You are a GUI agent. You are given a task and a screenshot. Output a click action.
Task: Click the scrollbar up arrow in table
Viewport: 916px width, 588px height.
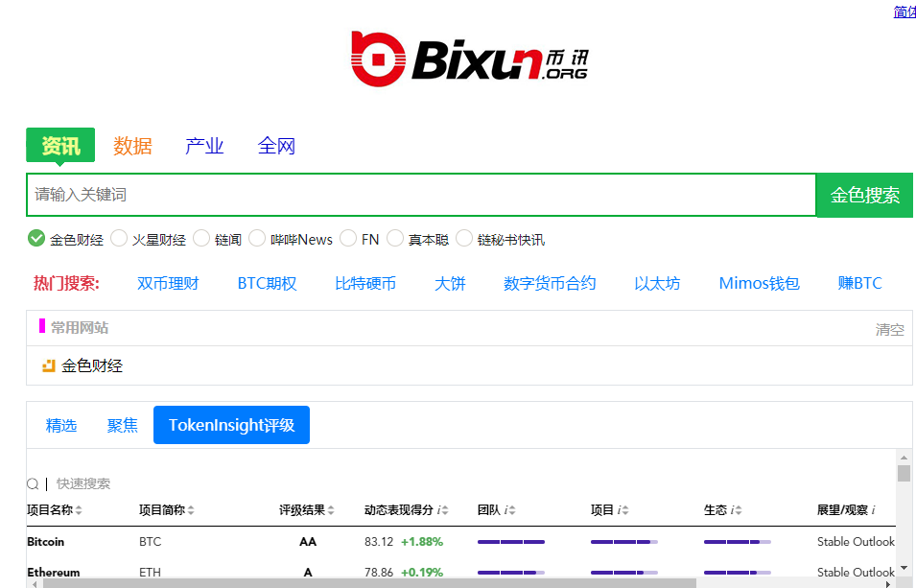tap(904, 458)
